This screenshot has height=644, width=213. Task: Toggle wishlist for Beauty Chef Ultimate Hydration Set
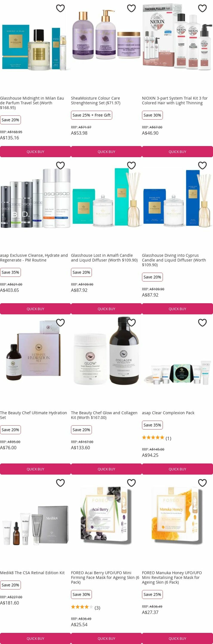60,322
